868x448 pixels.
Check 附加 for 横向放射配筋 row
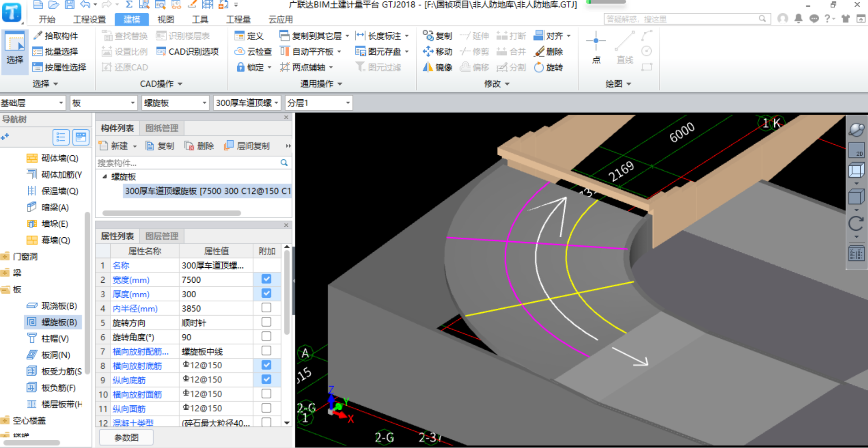266,351
